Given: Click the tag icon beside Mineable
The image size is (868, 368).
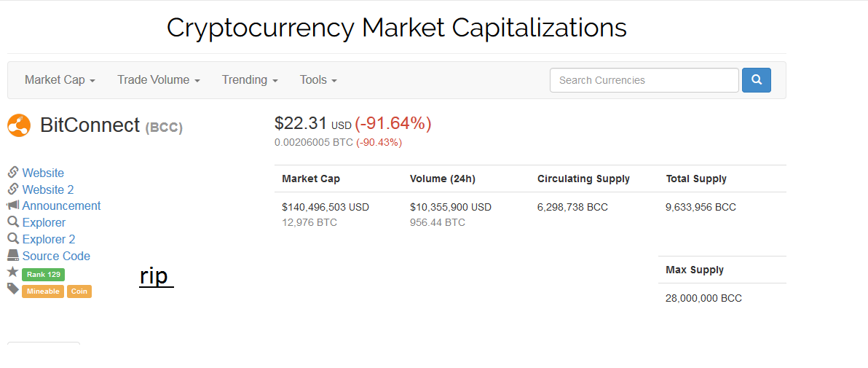Looking at the screenshot, I should pos(13,289).
